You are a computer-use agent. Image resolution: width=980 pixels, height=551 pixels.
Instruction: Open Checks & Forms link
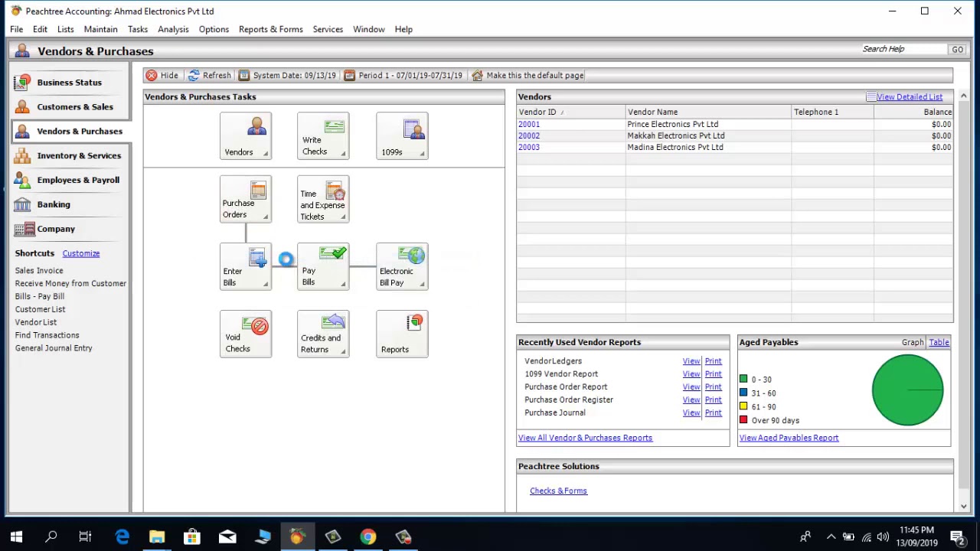click(x=558, y=491)
